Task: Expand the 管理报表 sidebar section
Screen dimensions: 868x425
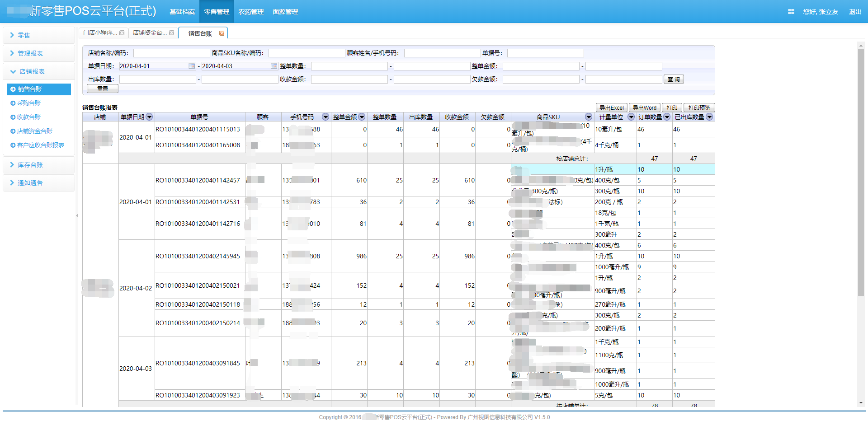Action: 39,53
